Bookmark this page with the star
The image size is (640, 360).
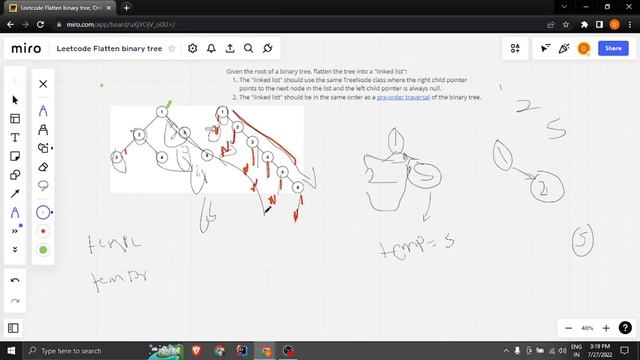pyautogui.click(x=566, y=24)
